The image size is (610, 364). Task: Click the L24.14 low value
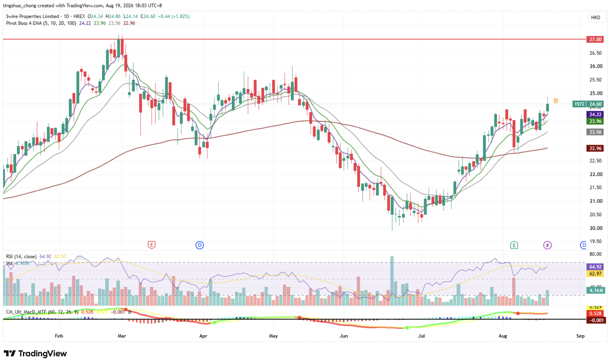131,16
